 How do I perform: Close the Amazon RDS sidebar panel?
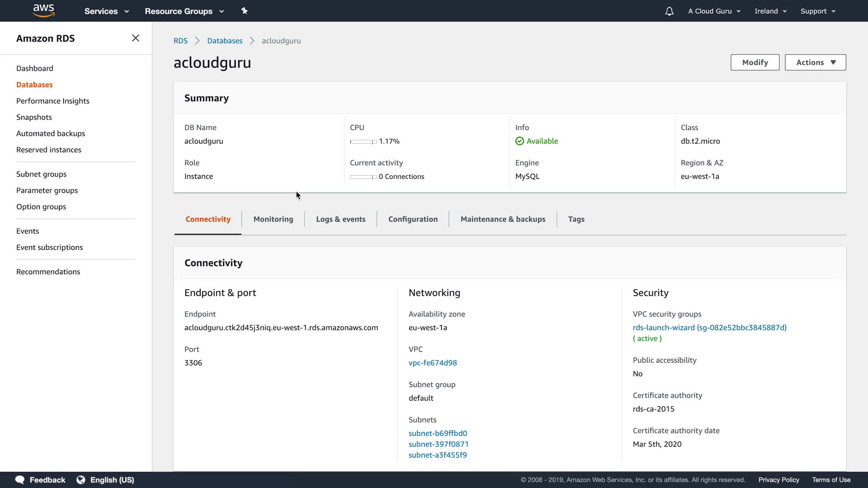tap(135, 38)
